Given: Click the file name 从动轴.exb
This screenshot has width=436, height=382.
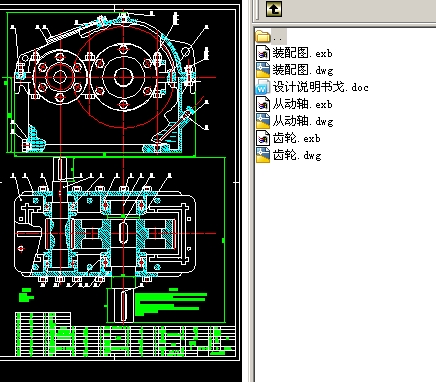Looking at the screenshot, I should pos(302,104).
